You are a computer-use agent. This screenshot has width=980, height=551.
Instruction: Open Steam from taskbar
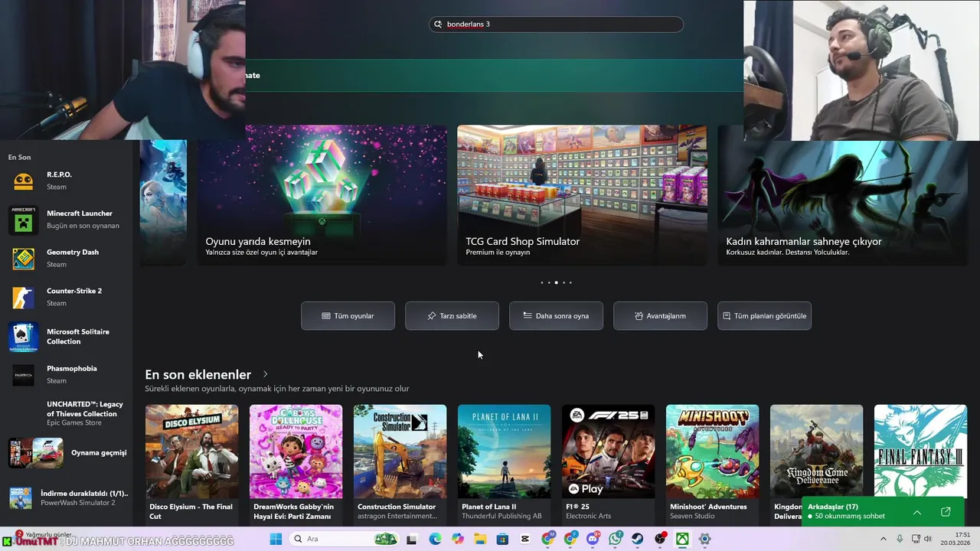(x=637, y=539)
